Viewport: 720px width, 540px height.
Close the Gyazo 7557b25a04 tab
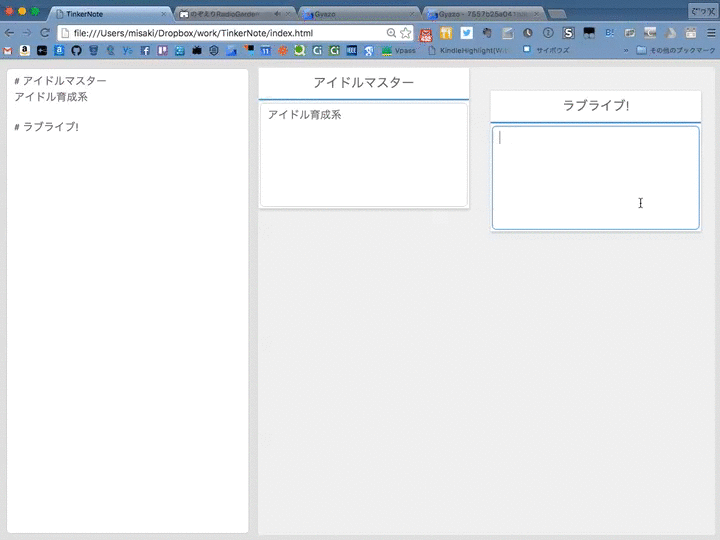(x=536, y=14)
